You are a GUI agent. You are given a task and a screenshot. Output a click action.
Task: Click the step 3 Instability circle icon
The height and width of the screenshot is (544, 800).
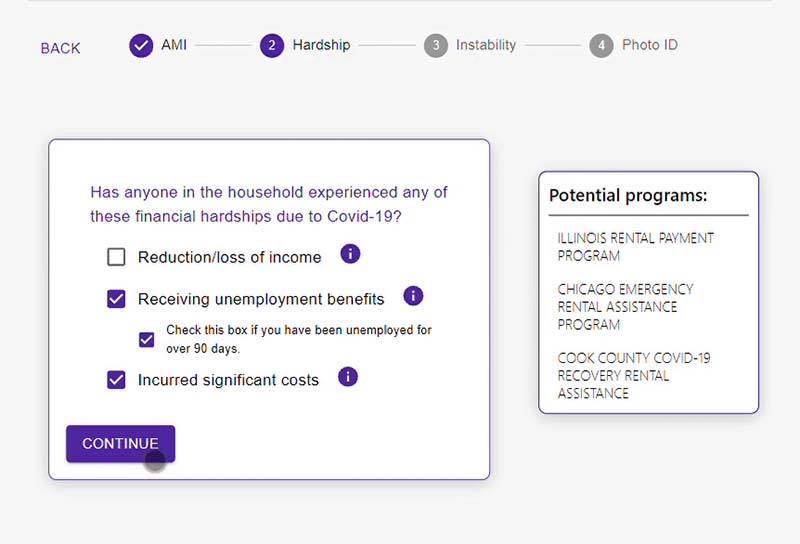coord(435,46)
